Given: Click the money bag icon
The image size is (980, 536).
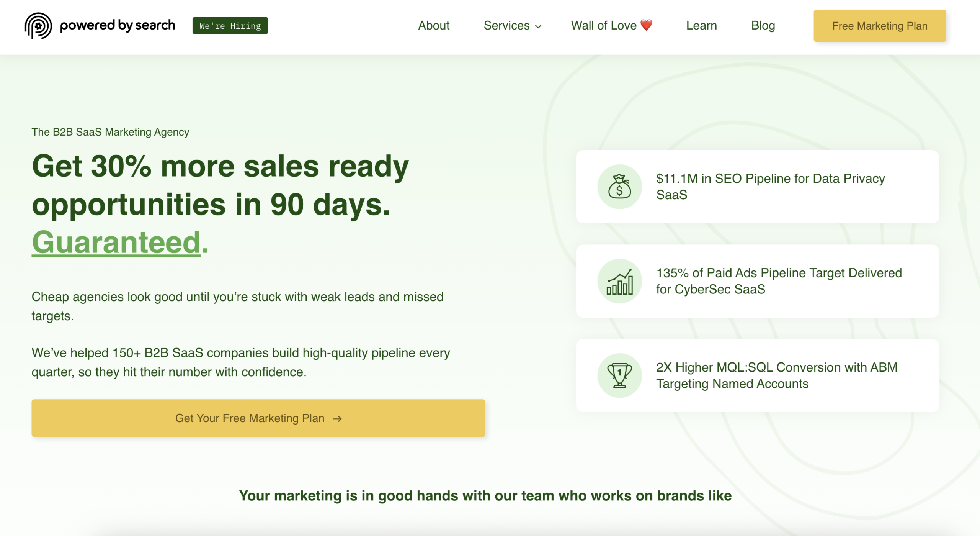Looking at the screenshot, I should 619,187.
